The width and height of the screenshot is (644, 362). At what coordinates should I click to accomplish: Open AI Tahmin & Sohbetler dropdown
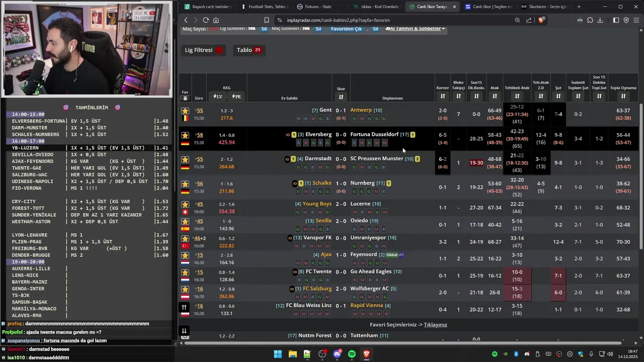click(x=415, y=29)
